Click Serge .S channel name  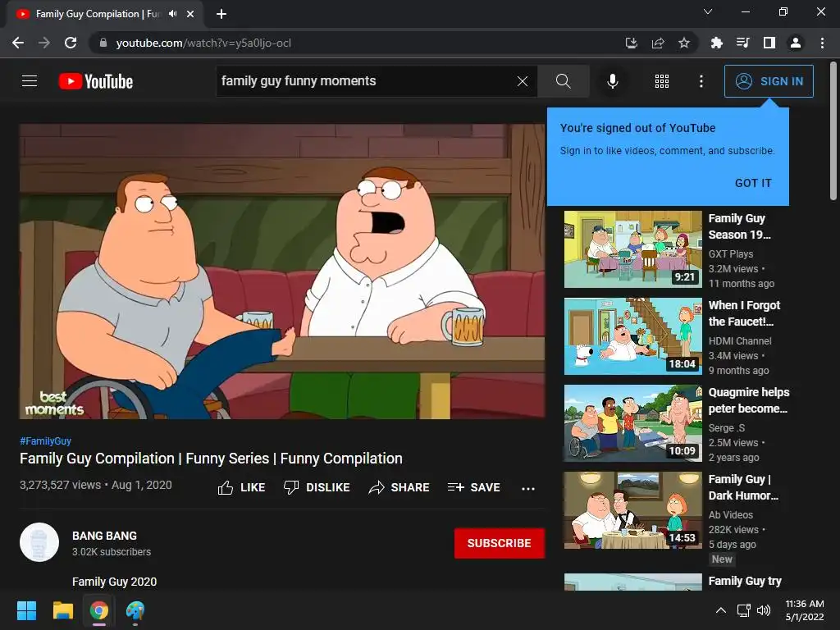[727, 427]
